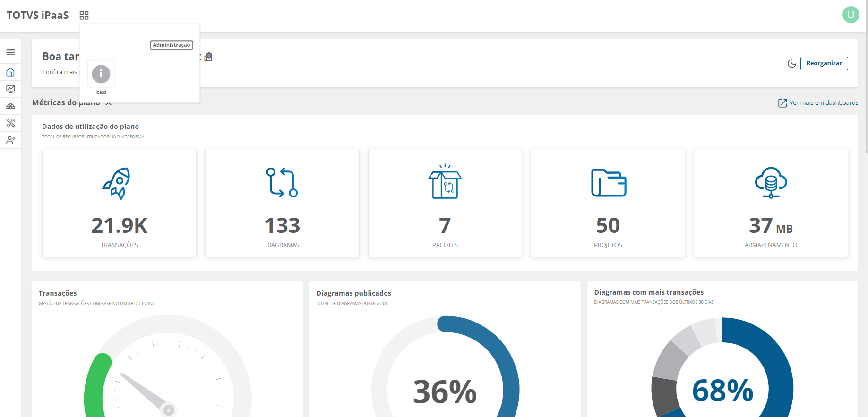Click the 36% published diagrams percentage
This screenshot has width=868, height=417.
pyautogui.click(x=445, y=391)
